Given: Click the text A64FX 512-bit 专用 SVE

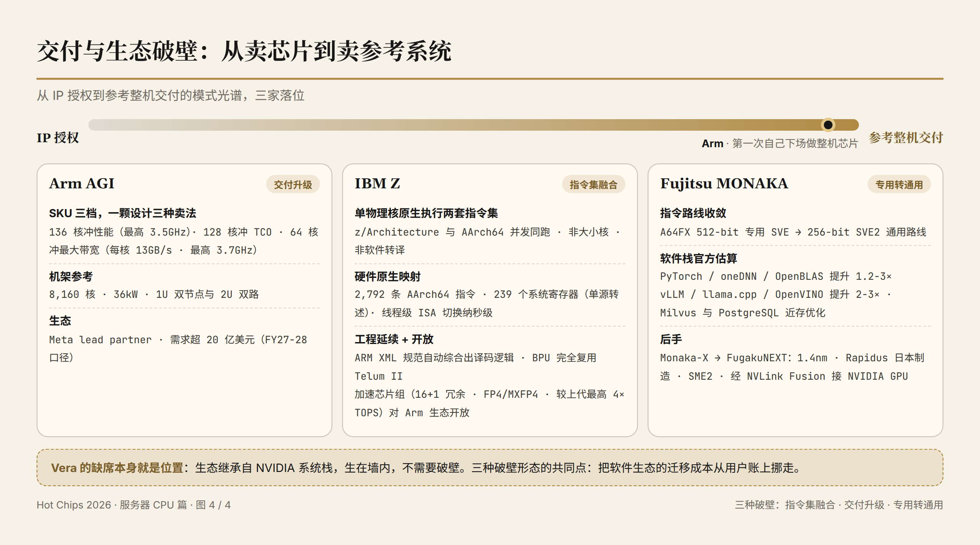Looking at the screenshot, I should point(724,232).
